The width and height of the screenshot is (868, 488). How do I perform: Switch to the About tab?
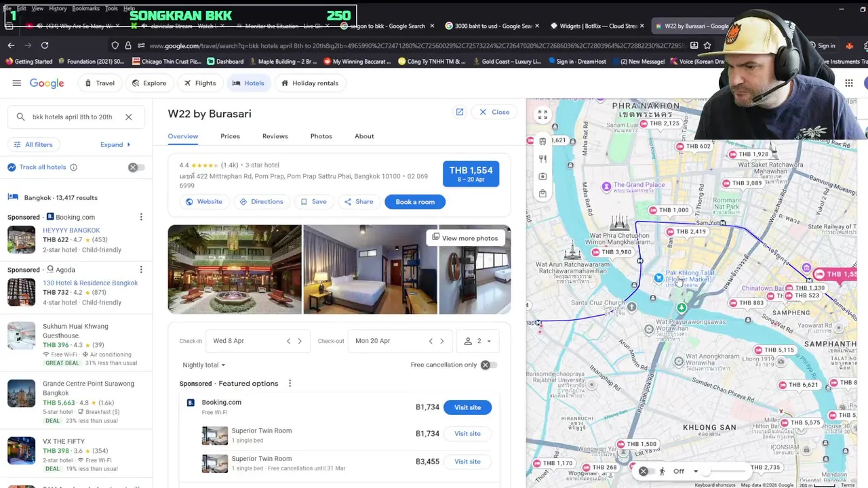(x=364, y=136)
